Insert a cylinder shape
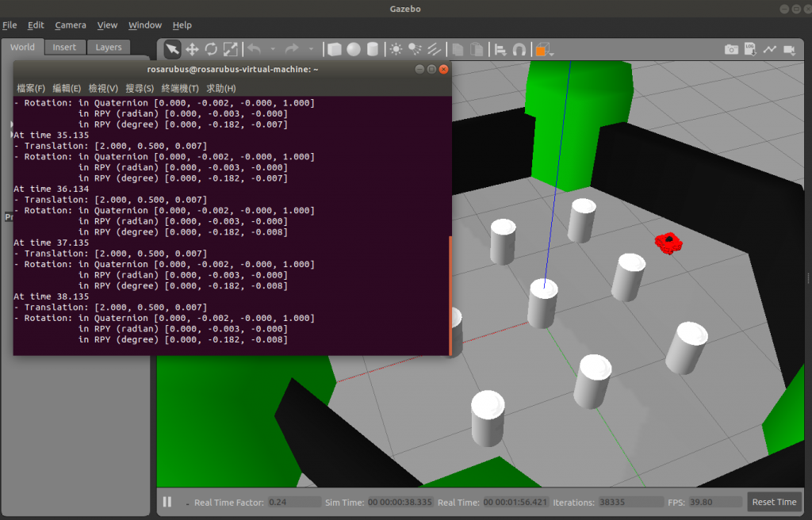The image size is (812, 520). click(373, 50)
